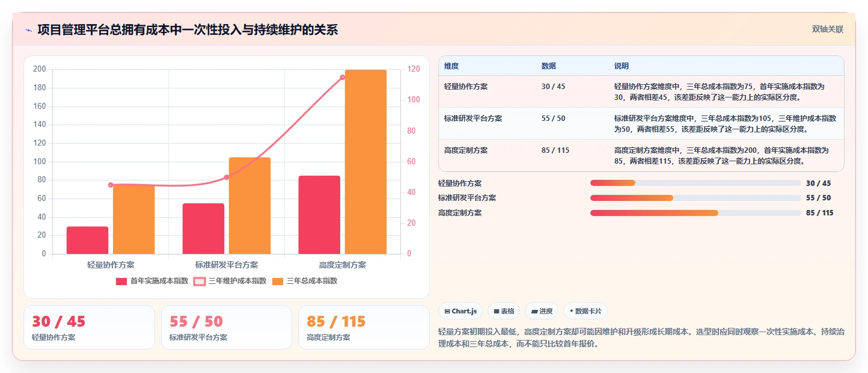The width and height of the screenshot is (868, 373).
Task: Open the 85 / 115 高度定制方案 data card
Action: point(364,327)
